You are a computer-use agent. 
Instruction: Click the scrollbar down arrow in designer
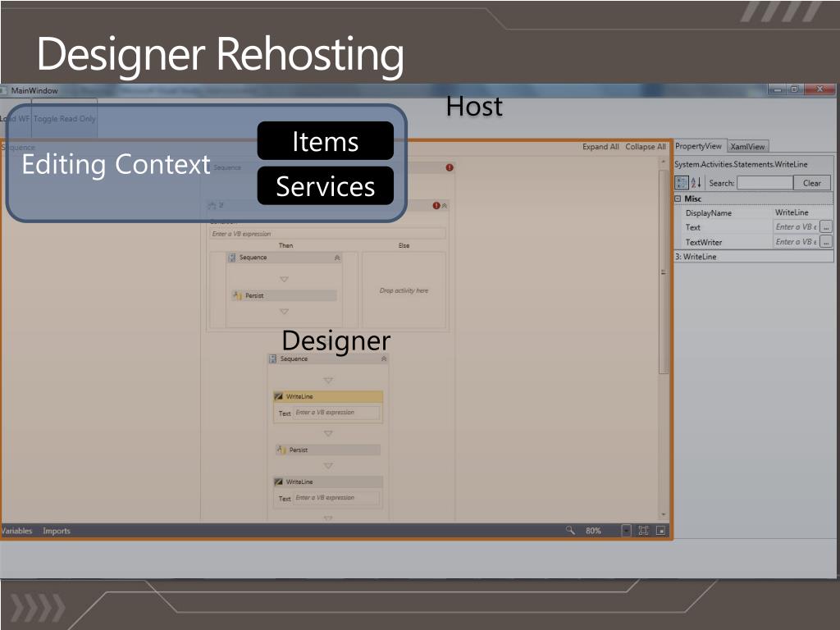coord(663,515)
